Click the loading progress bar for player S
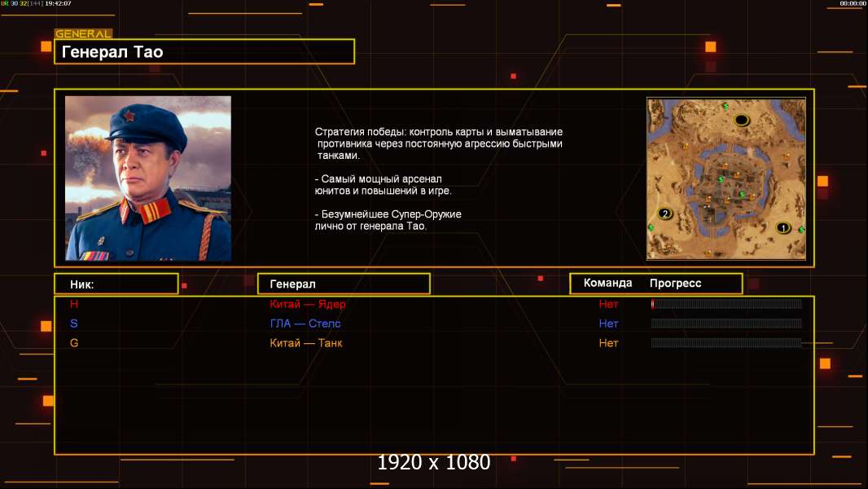 pyautogui.click(x=726, y=323)
